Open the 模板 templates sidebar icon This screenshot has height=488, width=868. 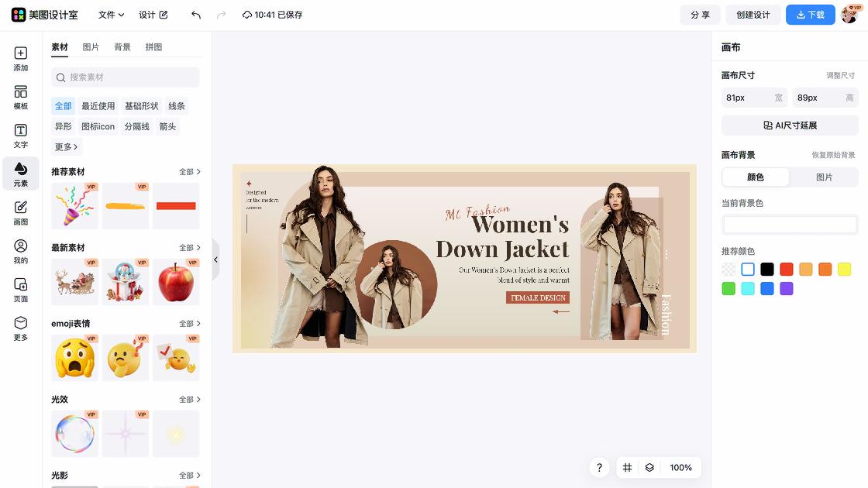click(x=21, y=98)
